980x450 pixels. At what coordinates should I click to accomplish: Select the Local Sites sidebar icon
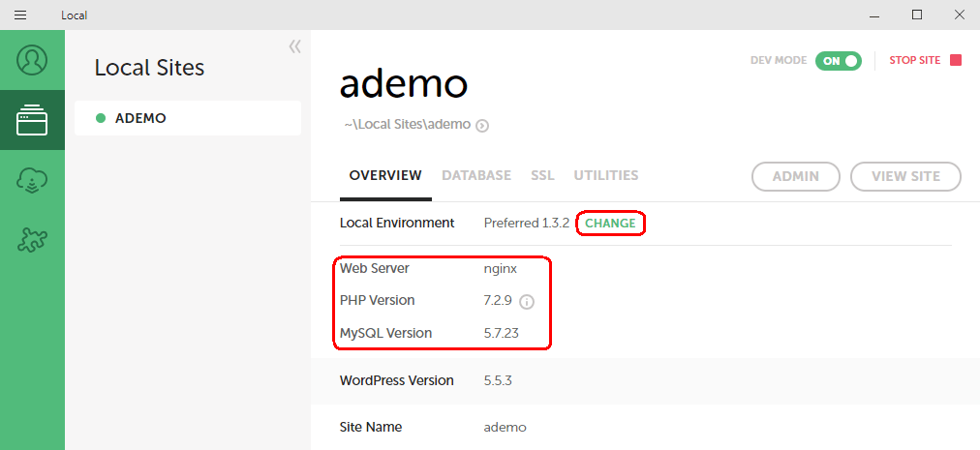coord(32,120)
